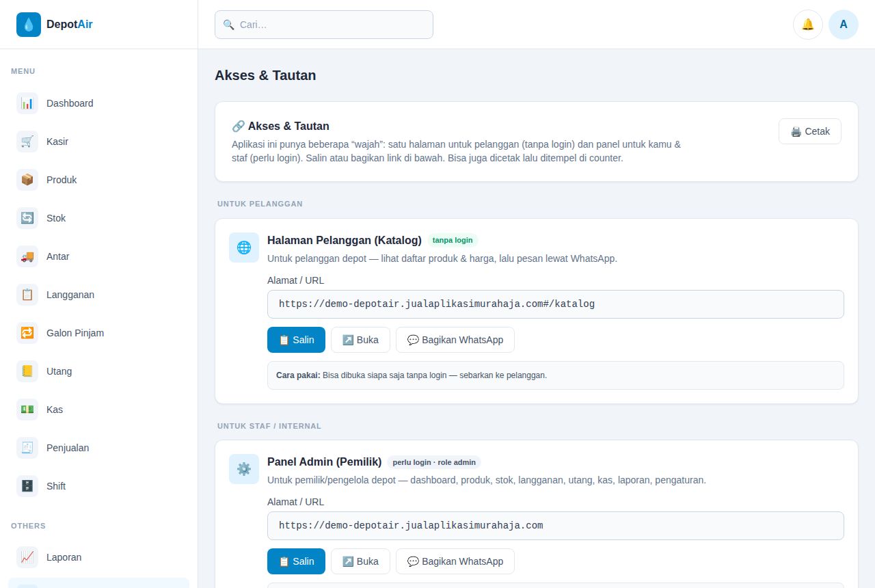Screen dimensions: 875x588
Task: Click Buka for the katalog link
Action: [x=360, y=340]
